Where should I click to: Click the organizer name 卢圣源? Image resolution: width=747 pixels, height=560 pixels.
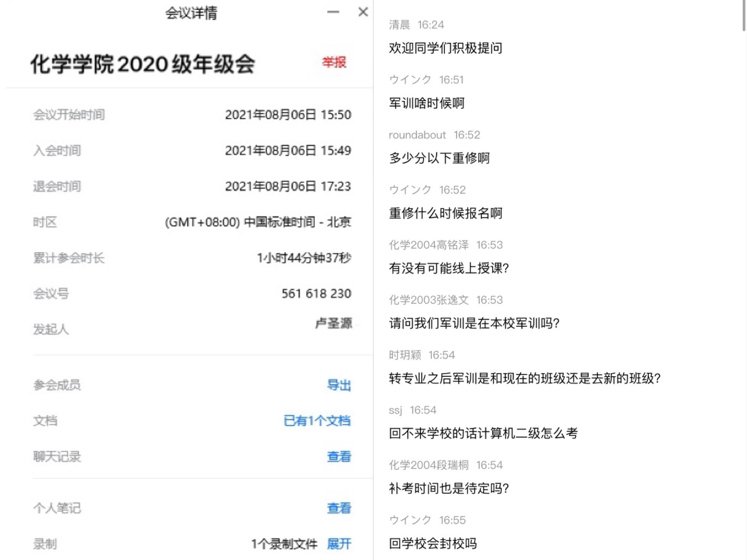[x=333, y=323]
